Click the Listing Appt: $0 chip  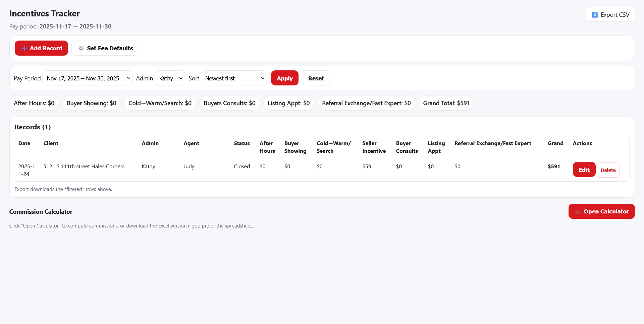click(289, 103)
